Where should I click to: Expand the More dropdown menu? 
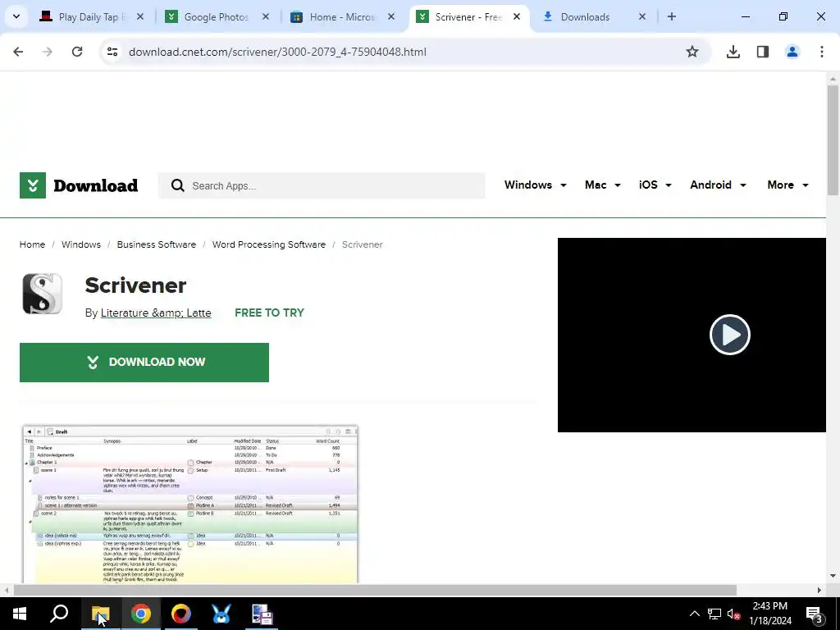pos(787,185)
